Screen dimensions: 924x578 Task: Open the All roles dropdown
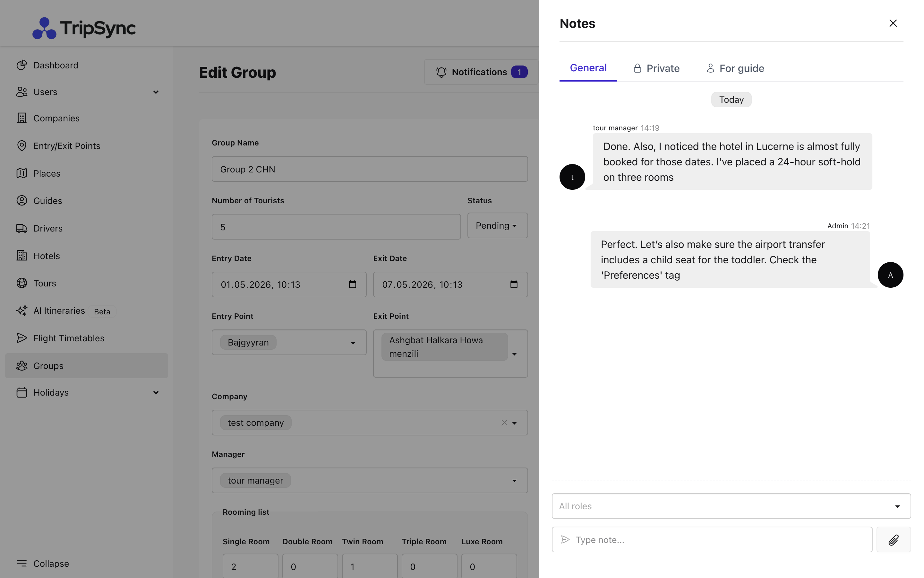pyautogui.click(x=731, y=506)
